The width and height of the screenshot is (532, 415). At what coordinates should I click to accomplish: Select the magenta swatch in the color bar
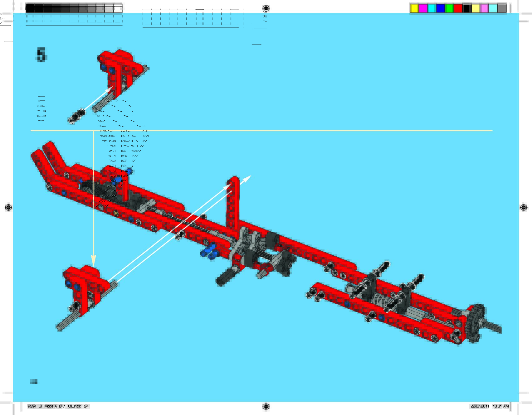tap(423, 8)
